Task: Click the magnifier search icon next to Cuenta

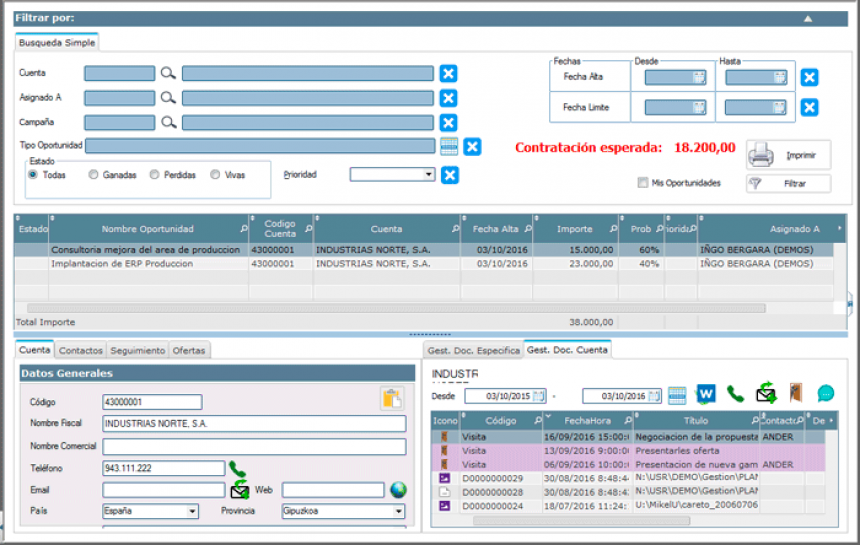Action: [168, 73]
